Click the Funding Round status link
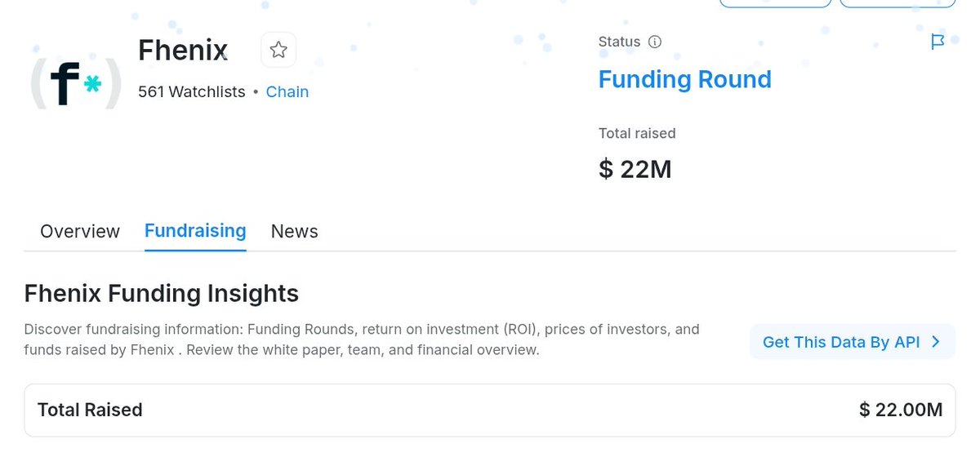 pyautogui.click(x=684, y=79)
